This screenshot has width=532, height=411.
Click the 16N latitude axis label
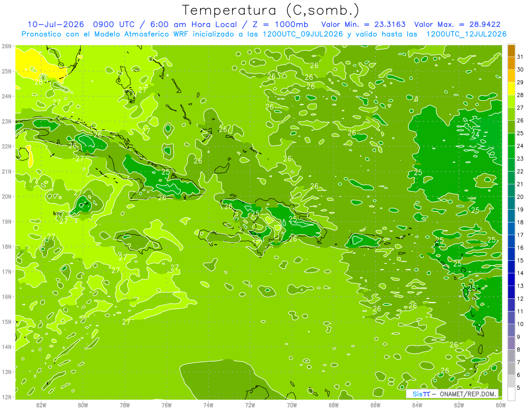[x=6, y=297]
